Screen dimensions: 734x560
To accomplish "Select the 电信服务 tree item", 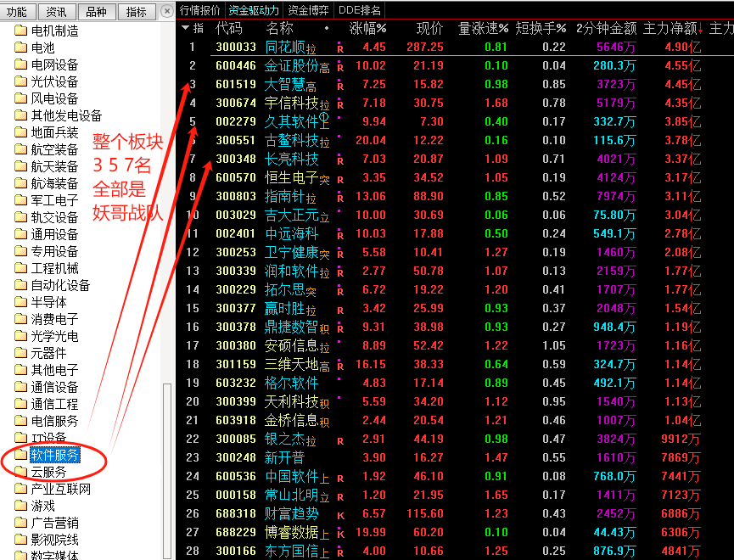I will point(55,421).
